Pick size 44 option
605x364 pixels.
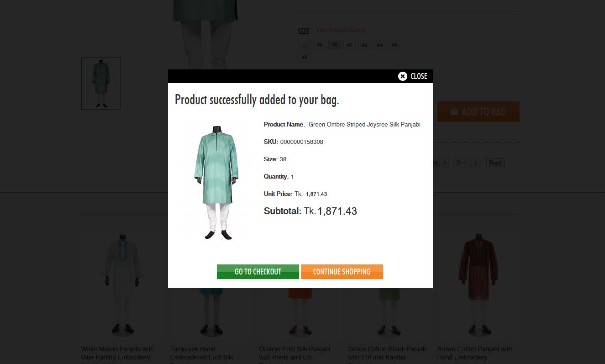380,45
